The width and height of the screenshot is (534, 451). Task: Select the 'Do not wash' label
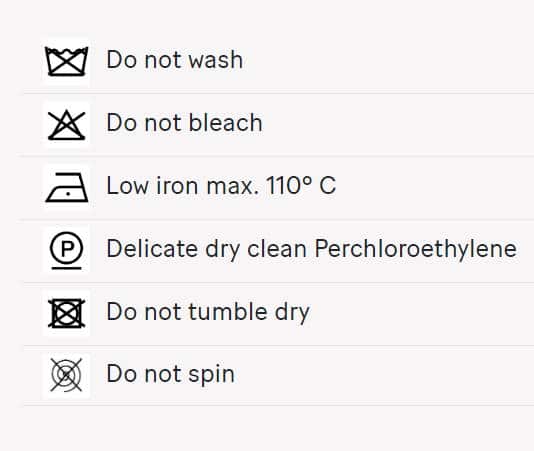(175, 60)
